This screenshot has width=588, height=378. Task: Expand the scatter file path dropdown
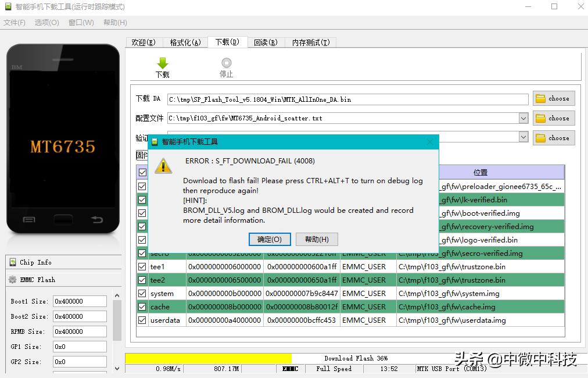[524, 118]
